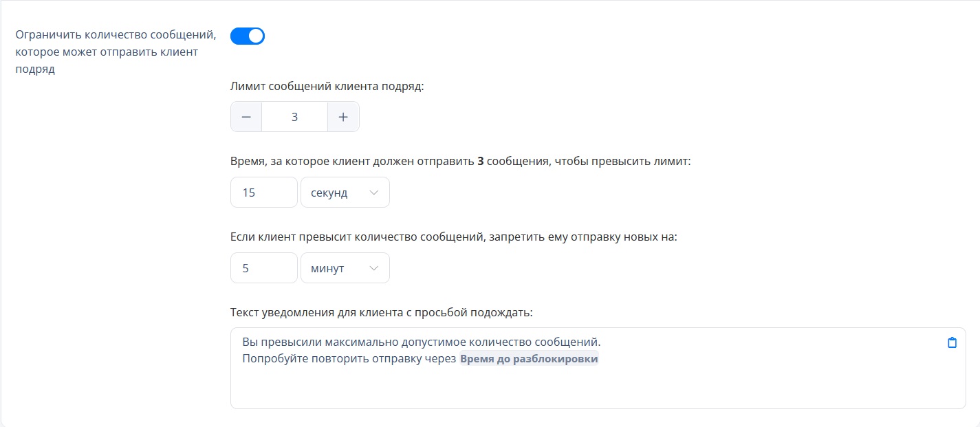Image resolution: width=980 pixels, height=427 pixels.
Task: Click the Текст уведомления для клиента label
Action: coord(382,312)
